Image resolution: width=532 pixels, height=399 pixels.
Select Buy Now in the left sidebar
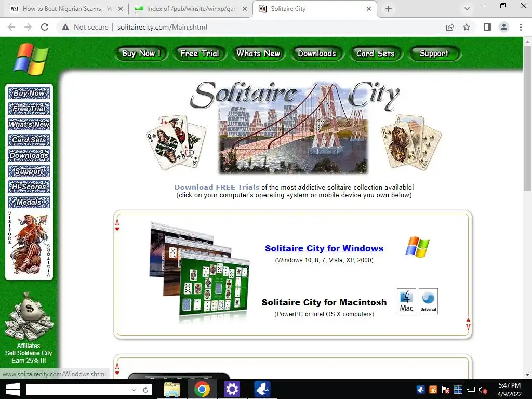(x=29, y=93)
